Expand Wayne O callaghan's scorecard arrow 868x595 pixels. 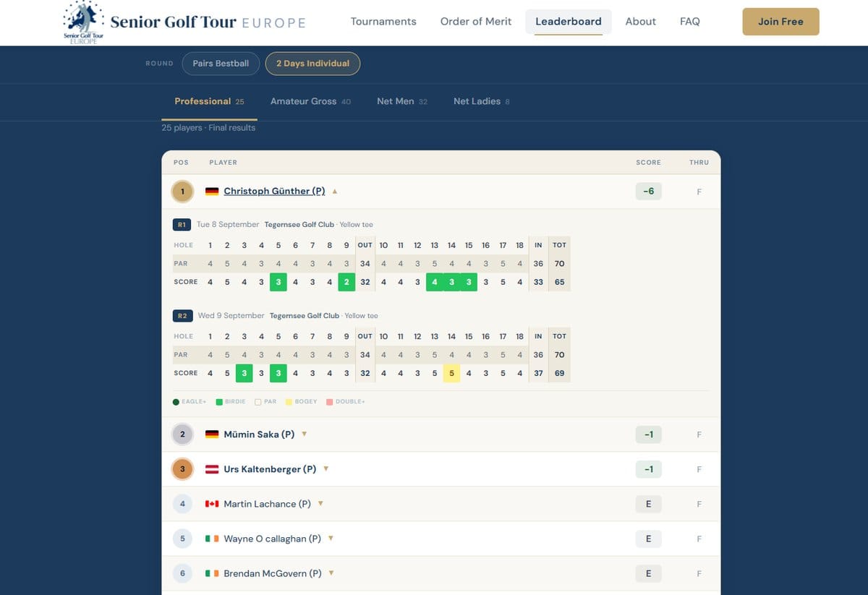(331, 538)
